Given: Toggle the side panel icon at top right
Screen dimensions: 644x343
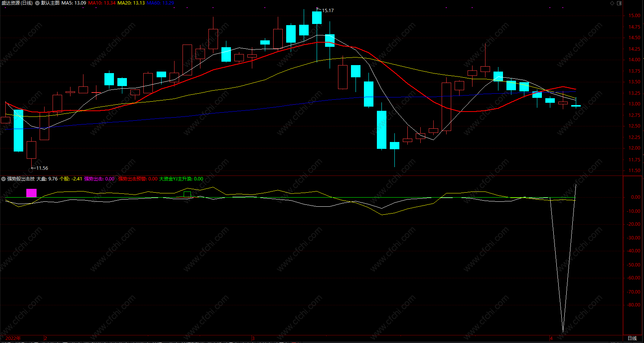Looking at the screenshot, I should tap(619, 3).
